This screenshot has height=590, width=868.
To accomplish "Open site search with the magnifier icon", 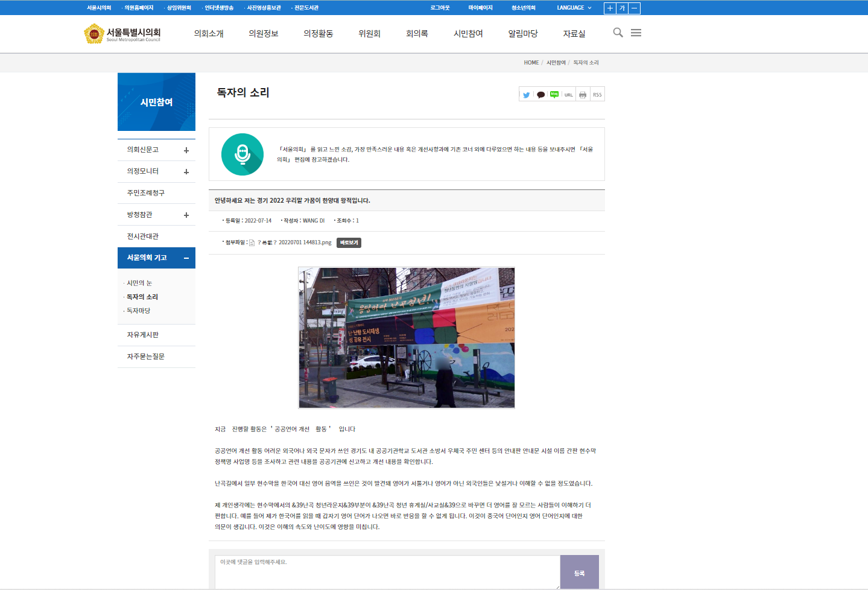I will (618, 33).
